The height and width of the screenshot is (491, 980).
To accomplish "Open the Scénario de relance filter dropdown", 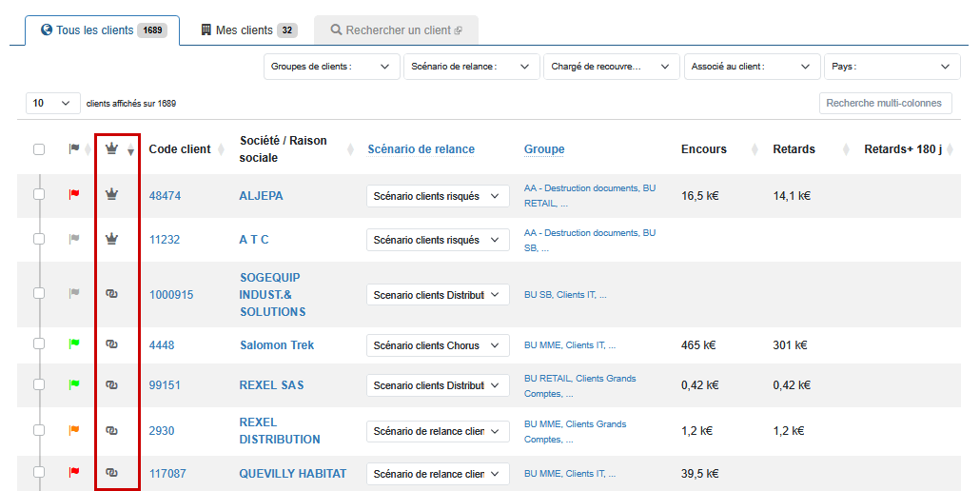I will [471, 67].
